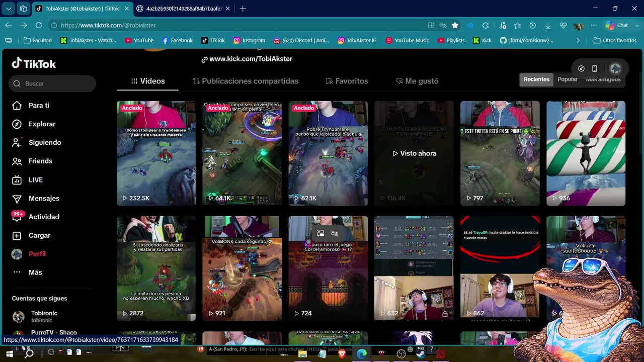Open the Copilot Chat button
The height and width of the screenshot is (362, 644).
[x=617, y=25]
